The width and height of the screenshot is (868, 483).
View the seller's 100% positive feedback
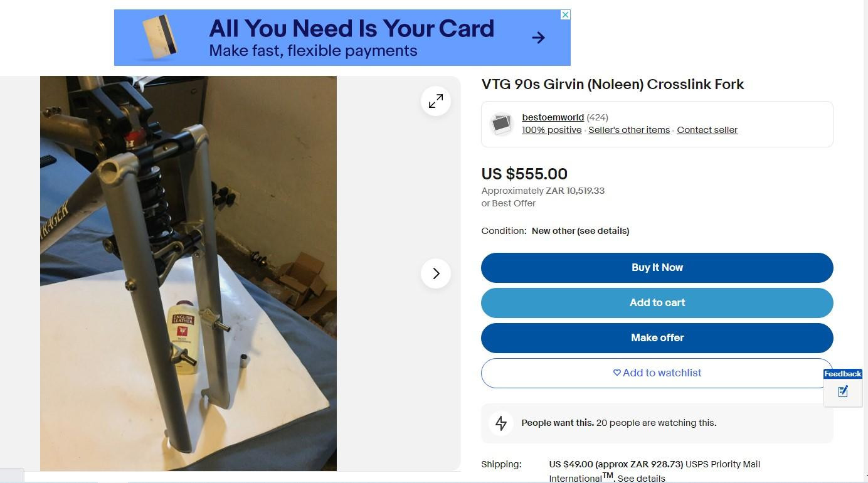551,130
